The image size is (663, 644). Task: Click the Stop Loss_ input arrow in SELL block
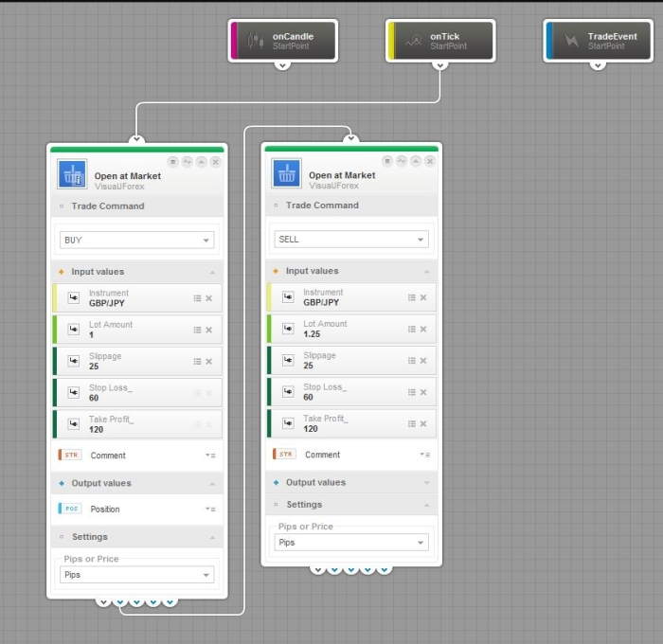(288, 391)
